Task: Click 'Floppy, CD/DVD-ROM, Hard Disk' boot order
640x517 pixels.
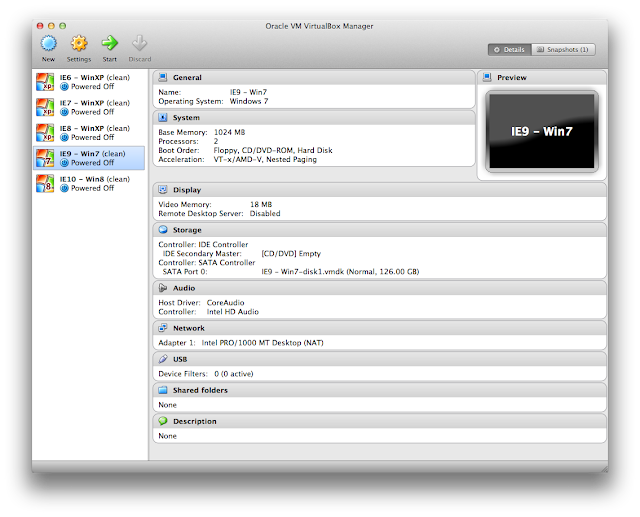Action: [x=273, y=150]
